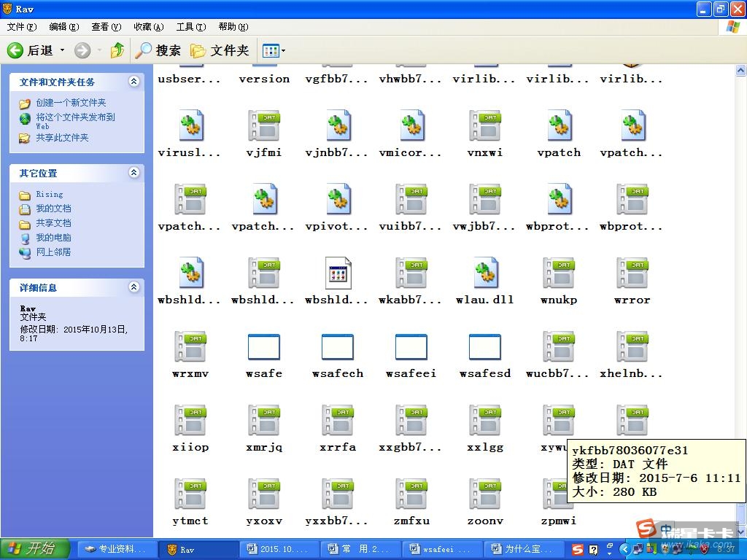Click the Create new folder link
Viewport: 747px width, 560px height.
71,103
